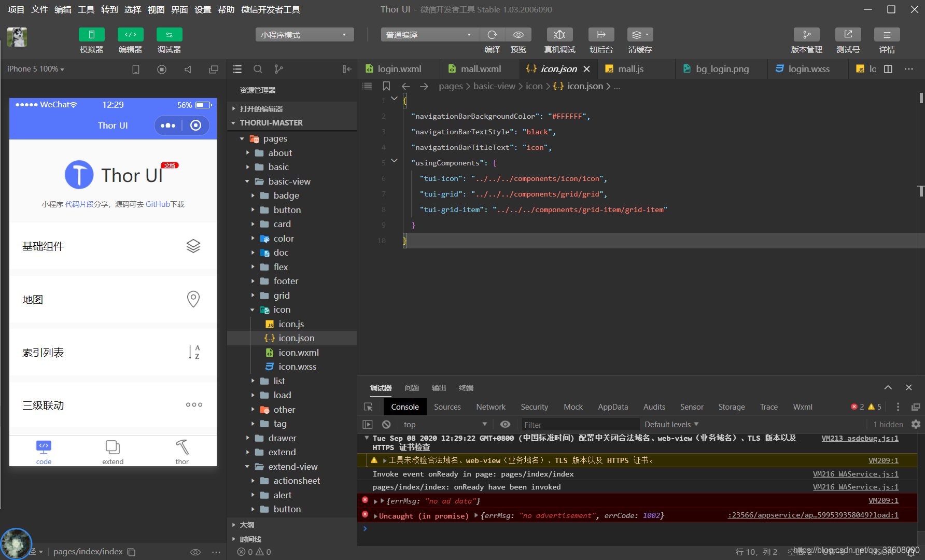Click the inspect element selector icon

point(368,407)
